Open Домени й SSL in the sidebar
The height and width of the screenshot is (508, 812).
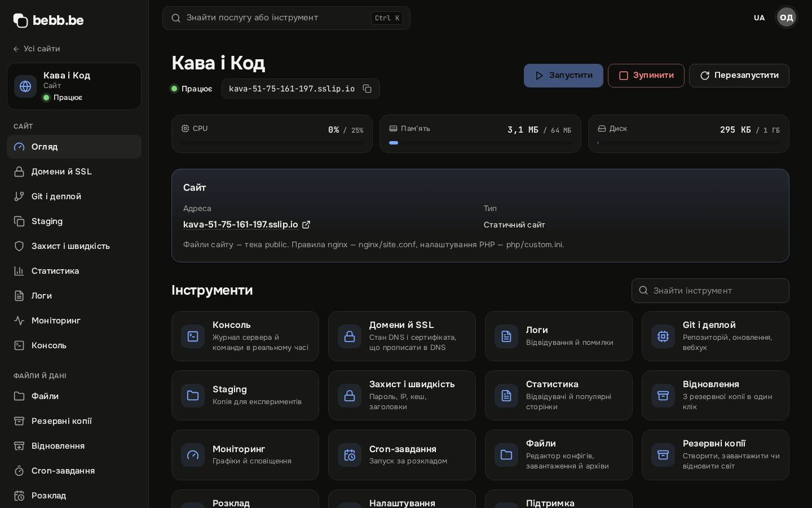(74, 172)
